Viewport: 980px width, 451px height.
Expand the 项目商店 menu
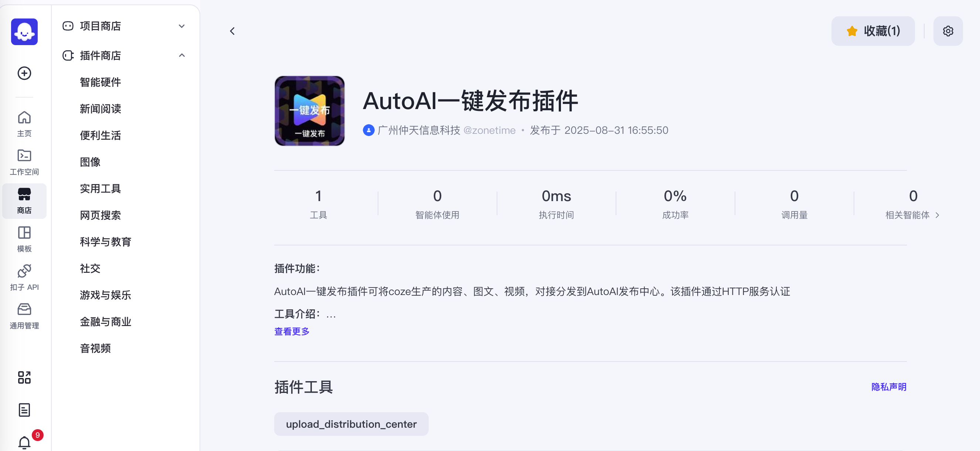[x=125, y=26]
